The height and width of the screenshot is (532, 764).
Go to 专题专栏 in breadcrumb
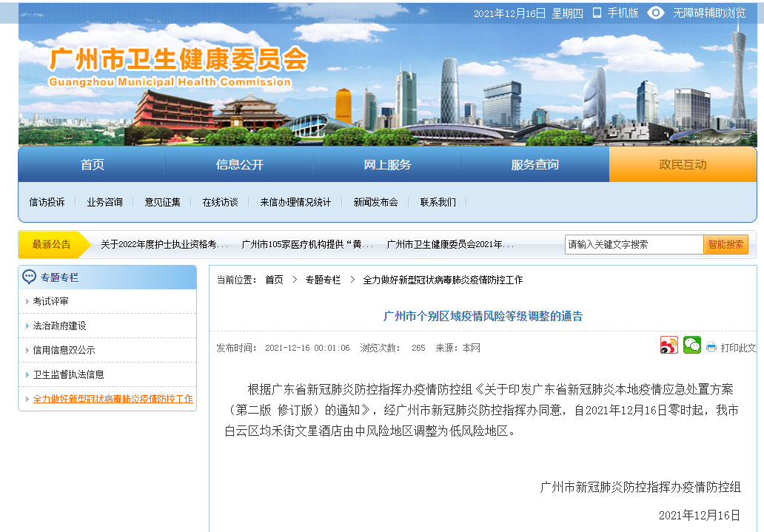click(323, 280)
